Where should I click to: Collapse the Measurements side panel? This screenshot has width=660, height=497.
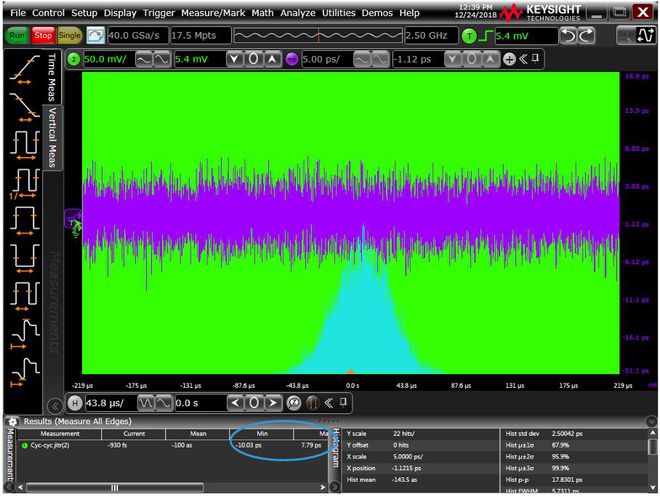click(x=55, y=406)
